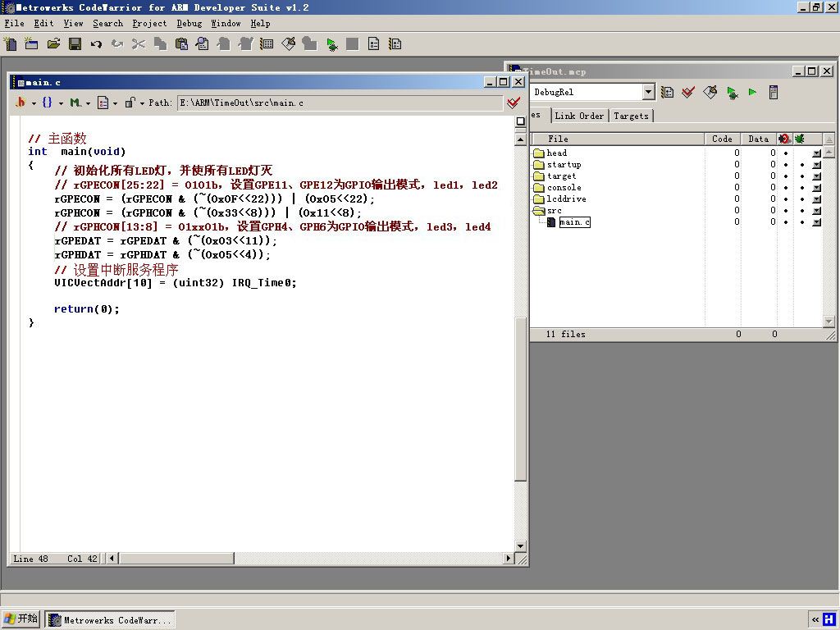Open Find using the magnifier icon
The image size is (840, 630).
point(203,44)
